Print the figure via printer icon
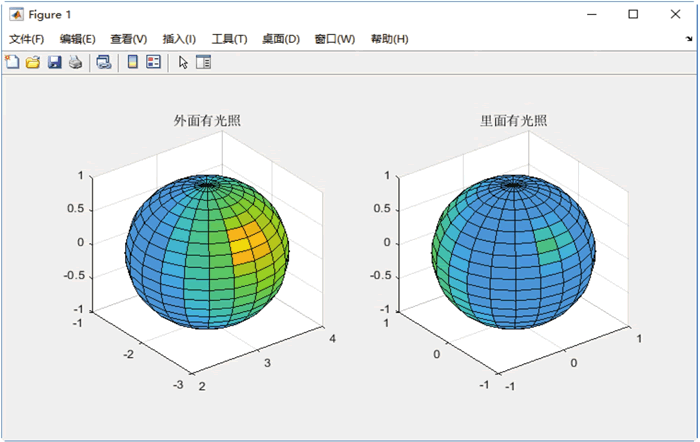The width and height of the screenshot is (700, 442). (x=75, y=62)
